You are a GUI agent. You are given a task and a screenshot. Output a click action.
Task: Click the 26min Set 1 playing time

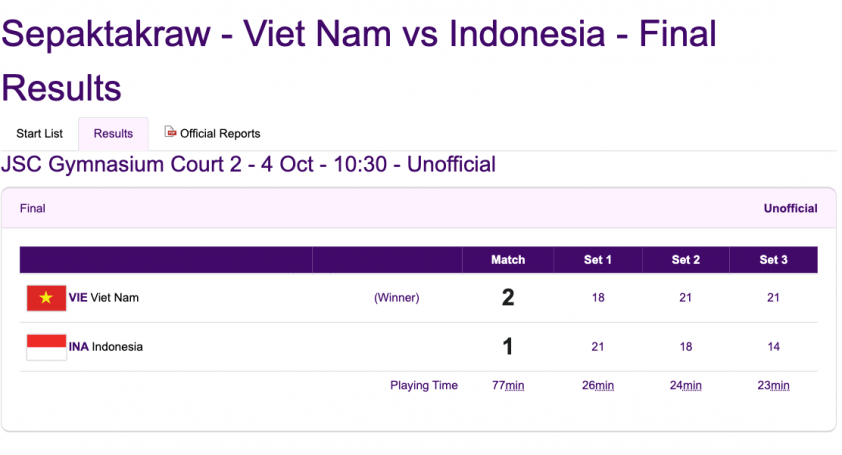(598, 386)
